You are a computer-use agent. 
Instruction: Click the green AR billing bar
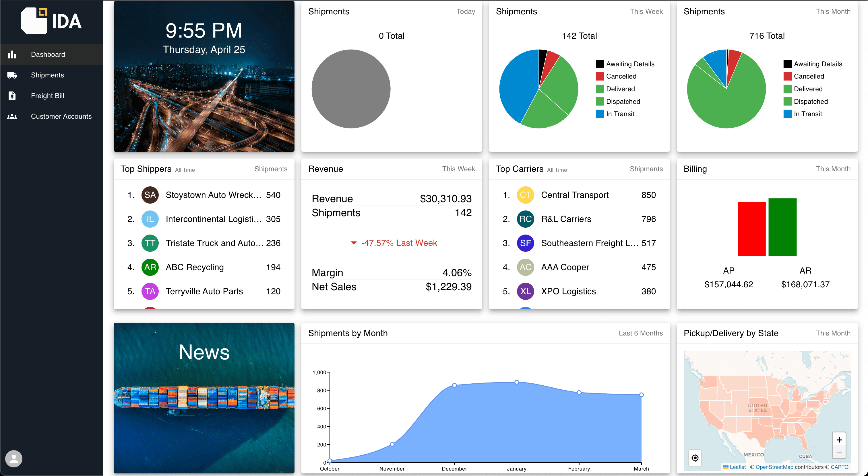[x=782, y=227]
